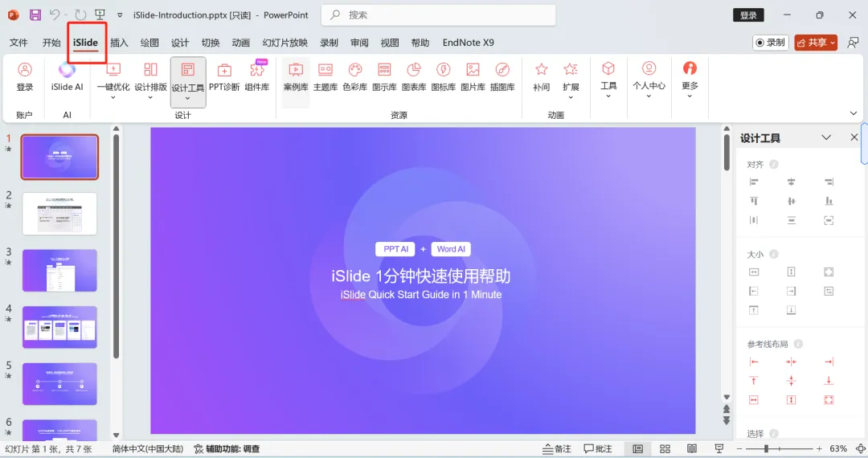Switch to the 开始 ribbon tab
This screenshot has height=458, width=868.
51,43
